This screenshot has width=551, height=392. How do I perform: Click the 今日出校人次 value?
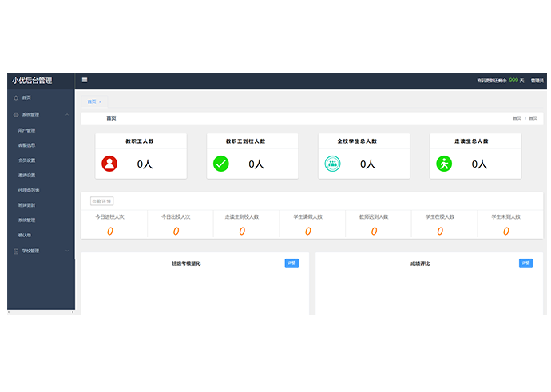click(176, 231)
